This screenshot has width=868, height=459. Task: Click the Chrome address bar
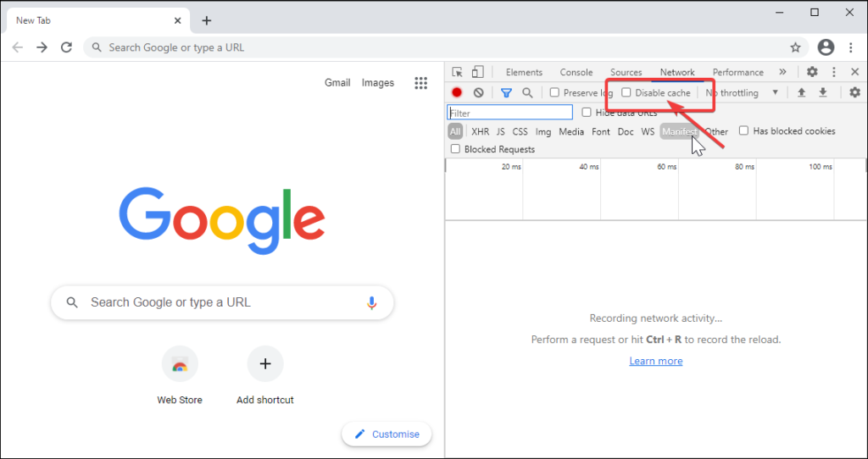click(446, 47)
